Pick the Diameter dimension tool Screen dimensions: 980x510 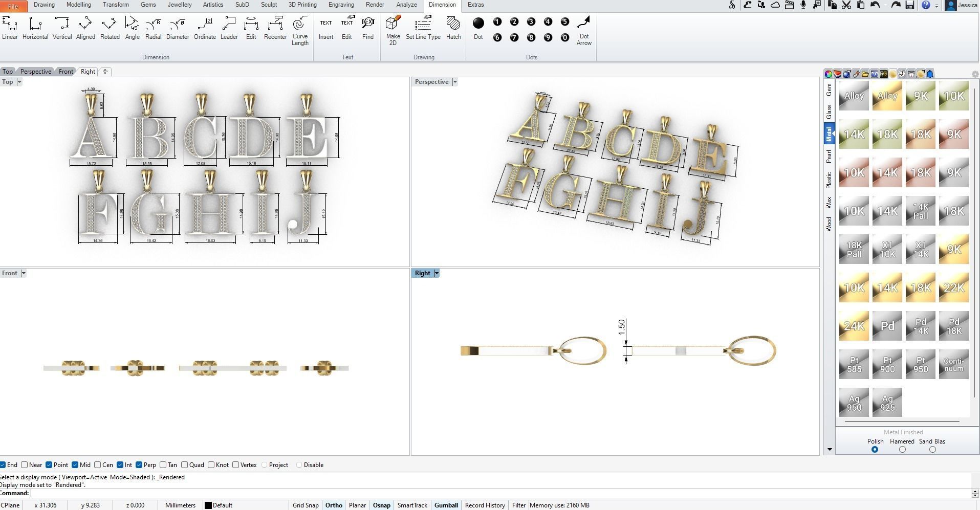178,28
